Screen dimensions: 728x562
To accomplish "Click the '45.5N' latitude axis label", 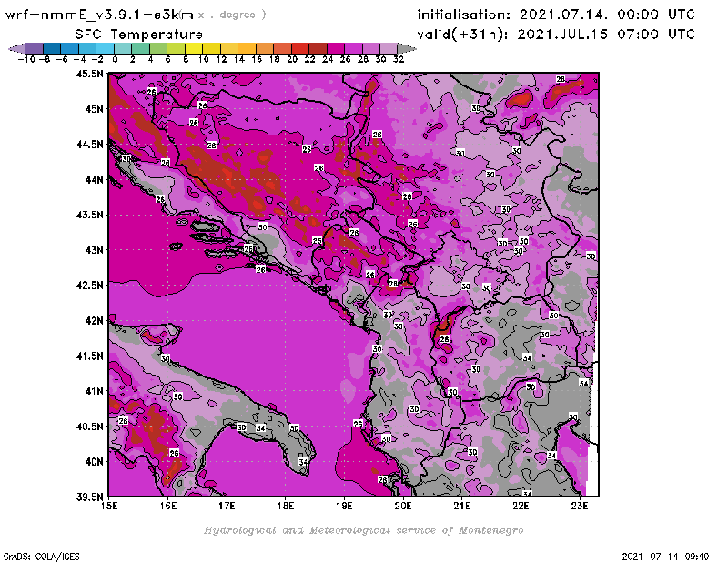I will 89,74.
